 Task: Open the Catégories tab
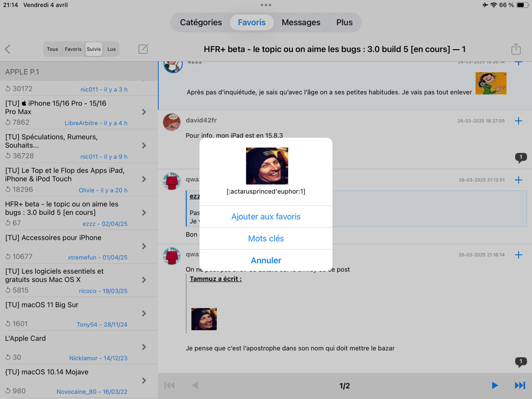201,23
